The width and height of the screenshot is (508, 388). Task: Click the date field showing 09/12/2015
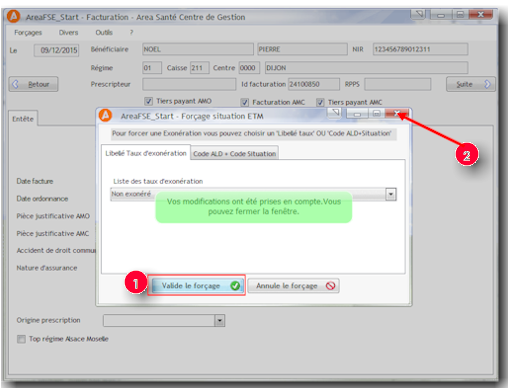(56, 50)
